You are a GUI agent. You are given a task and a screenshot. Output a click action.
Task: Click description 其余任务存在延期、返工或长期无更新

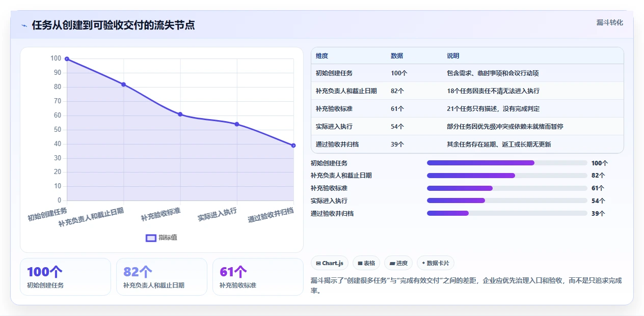click(499, 145)
